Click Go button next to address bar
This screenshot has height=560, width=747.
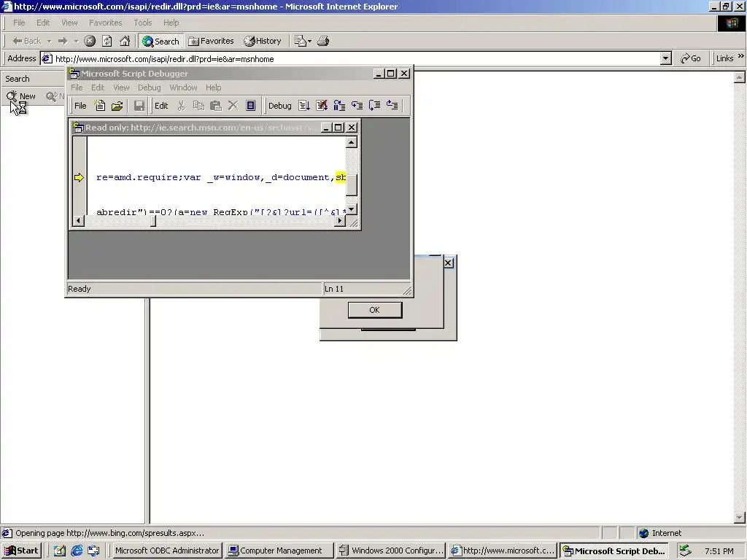click(x=691, y=58)
